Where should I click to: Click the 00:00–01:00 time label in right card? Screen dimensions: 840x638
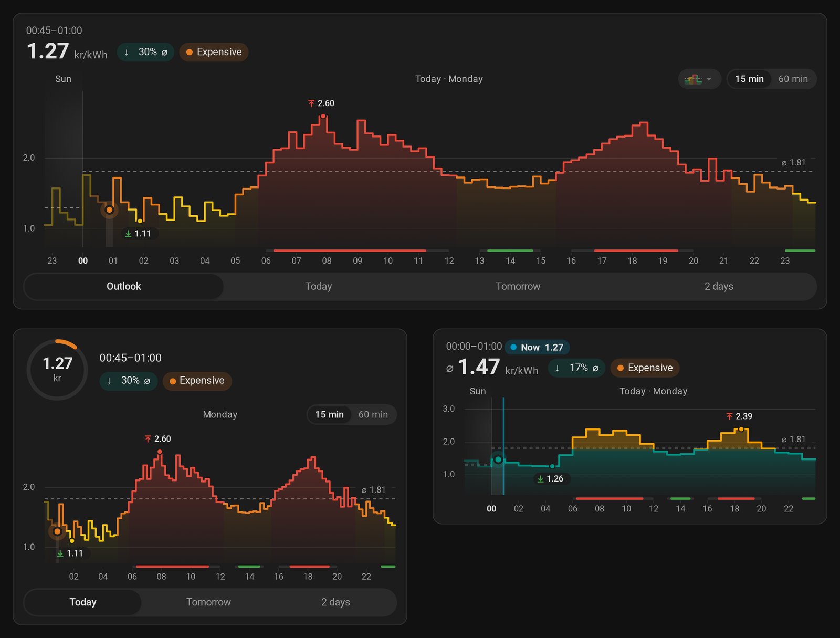pos(474,347)
